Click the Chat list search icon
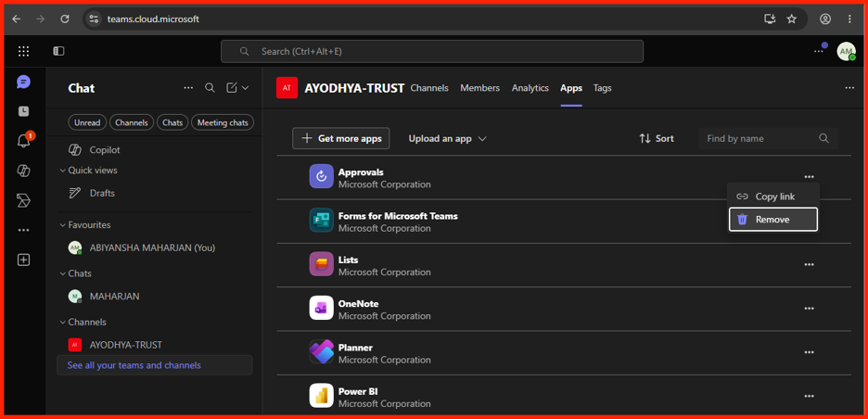Image resolution: width=868 pixels, height=419 pixels. [210, 88]
